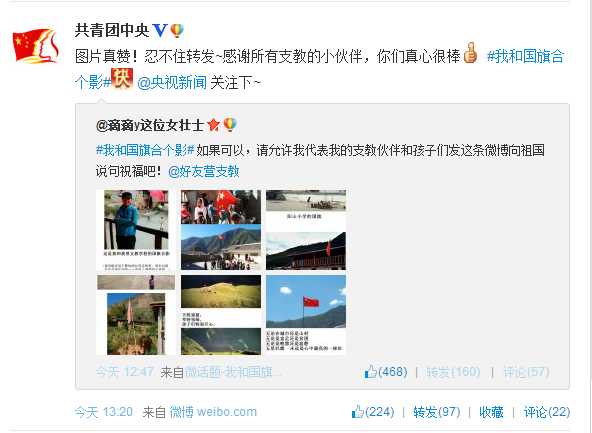Click the red 快 icon after hashtag
The width and height of the screenshot is (592, 433).
122,79
